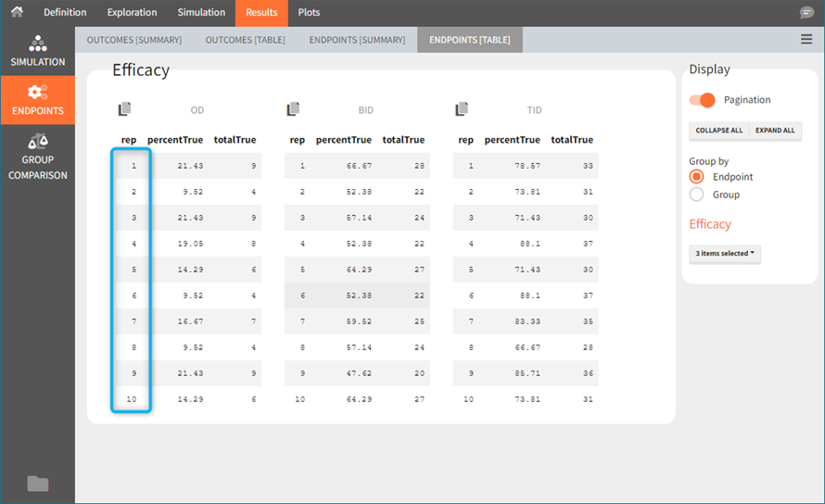
Task: Switch to the Plots tab
Action: point(309,13)
